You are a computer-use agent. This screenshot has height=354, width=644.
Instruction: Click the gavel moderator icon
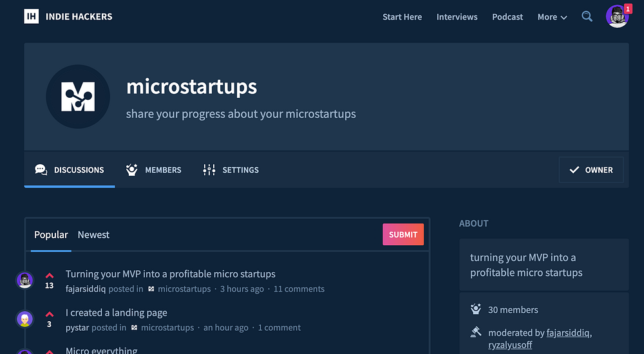476,332
